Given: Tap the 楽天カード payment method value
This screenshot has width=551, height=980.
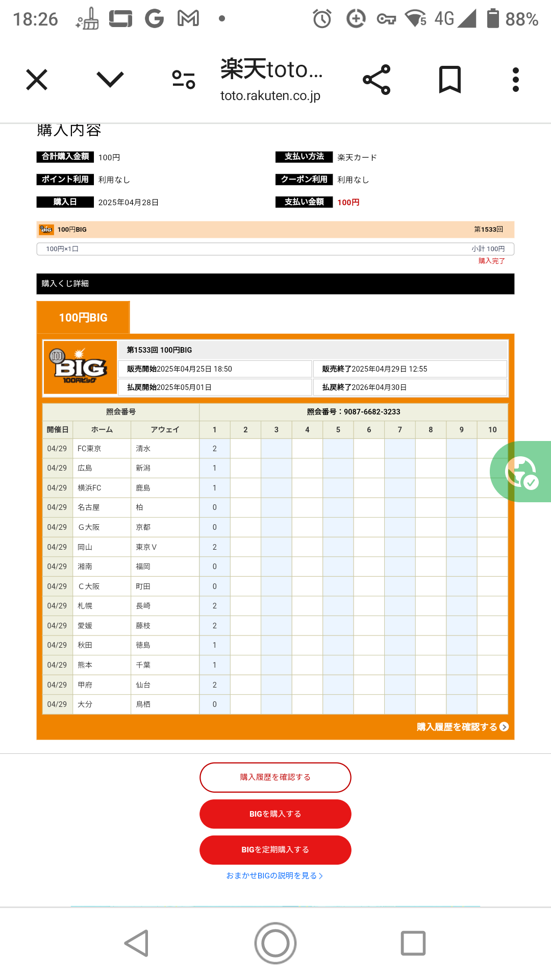Looking at the screenshot, I should coord(357,157).
